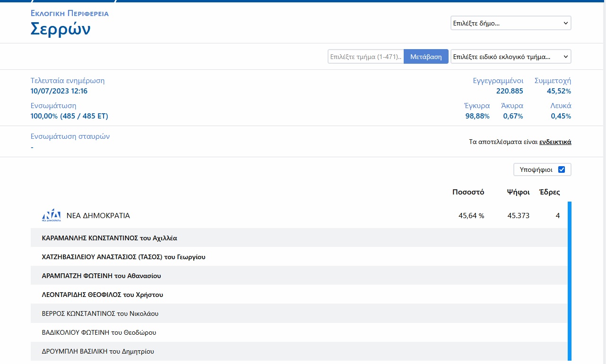Click the Ψήφοι column header

pos(518,192)
